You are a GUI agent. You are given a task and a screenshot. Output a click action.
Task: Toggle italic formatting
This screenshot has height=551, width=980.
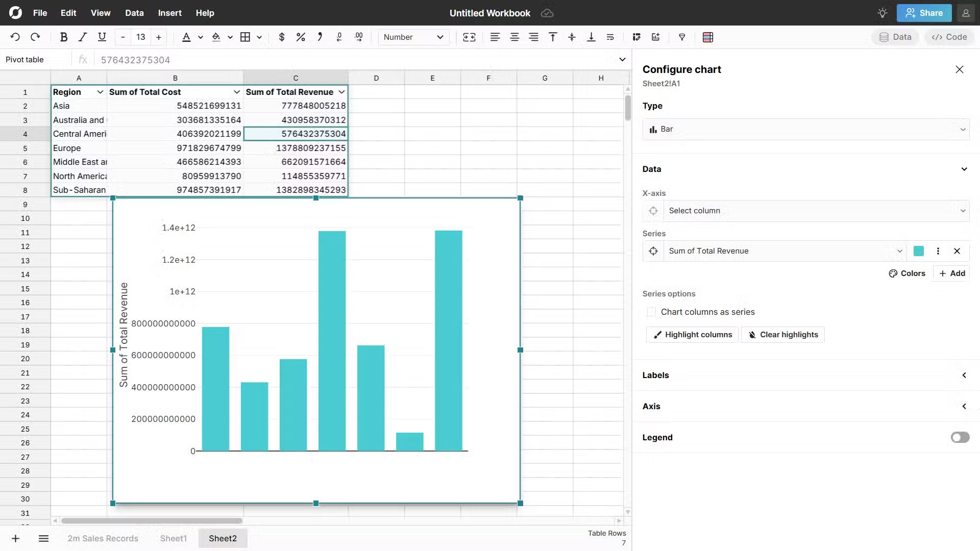(x=82, y=37)
